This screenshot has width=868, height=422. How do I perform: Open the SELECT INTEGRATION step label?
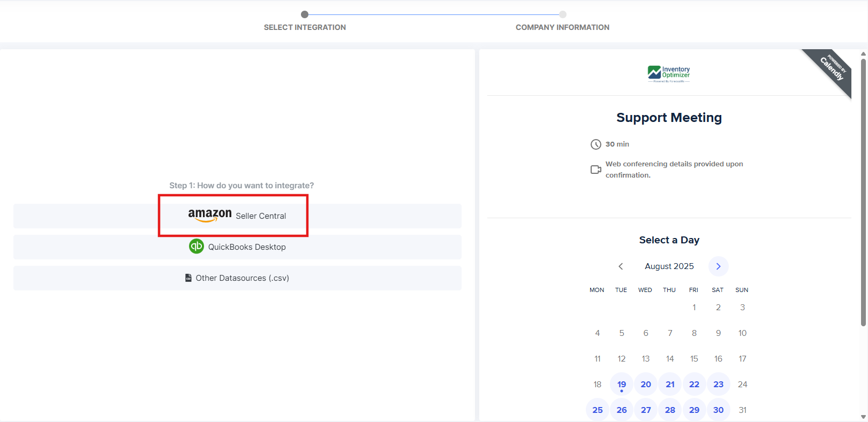[x=305, y=27]
